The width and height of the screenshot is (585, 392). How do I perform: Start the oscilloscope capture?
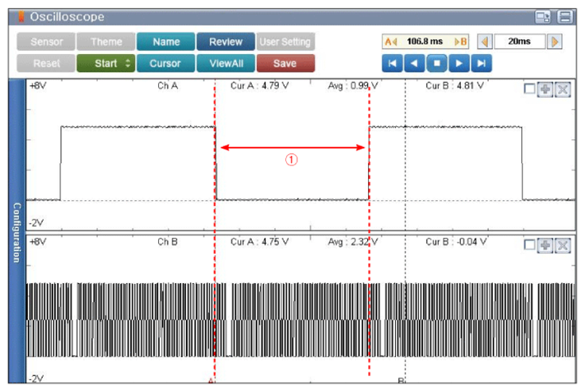[106, 63]
